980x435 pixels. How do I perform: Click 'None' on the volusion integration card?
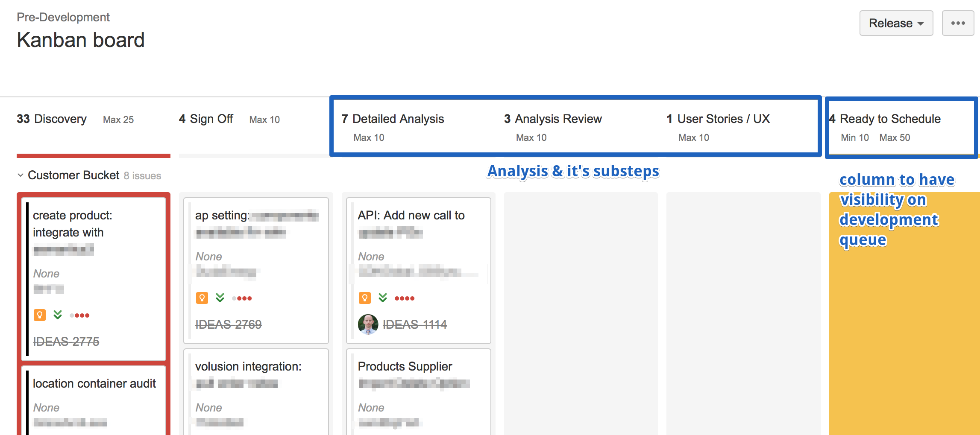(x=208, y=408)
